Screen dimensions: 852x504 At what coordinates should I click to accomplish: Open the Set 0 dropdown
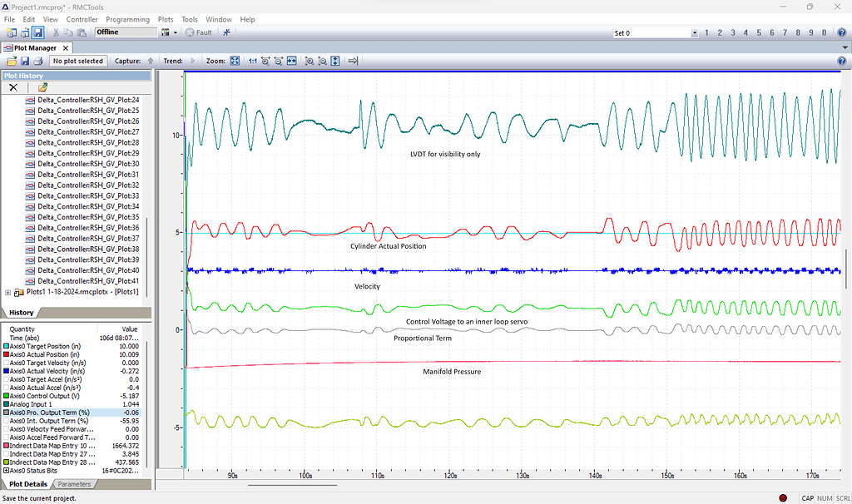click(x=697, y=32)
